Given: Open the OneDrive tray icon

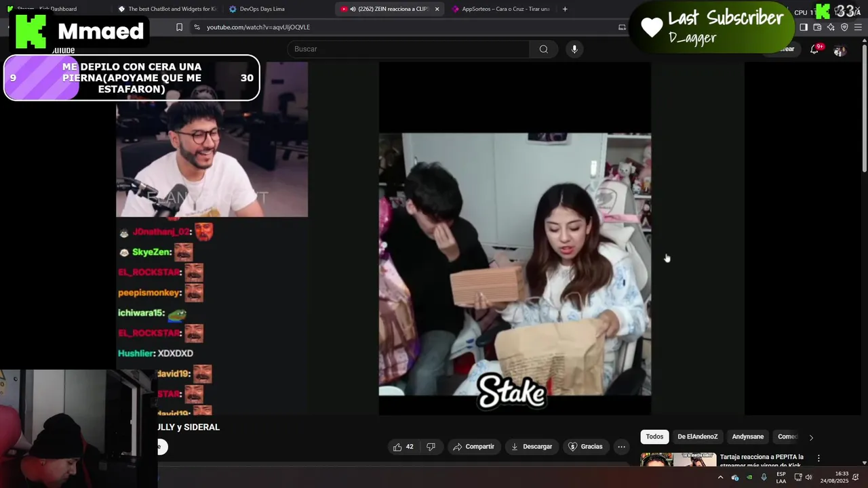Looking at the screenshot, I should pyautogui.click(x=735, y=477).
